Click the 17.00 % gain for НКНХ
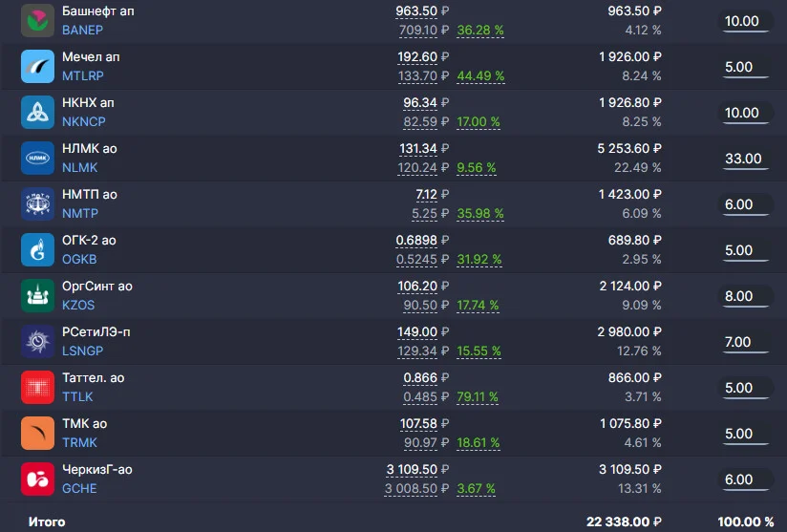 (x=479, y=122)
